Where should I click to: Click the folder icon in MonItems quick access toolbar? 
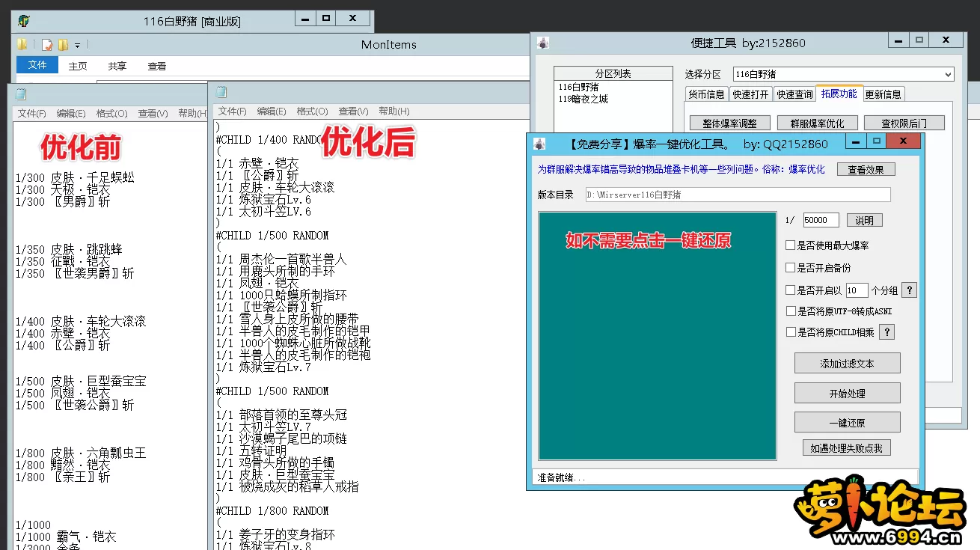(x=22, y=44)
